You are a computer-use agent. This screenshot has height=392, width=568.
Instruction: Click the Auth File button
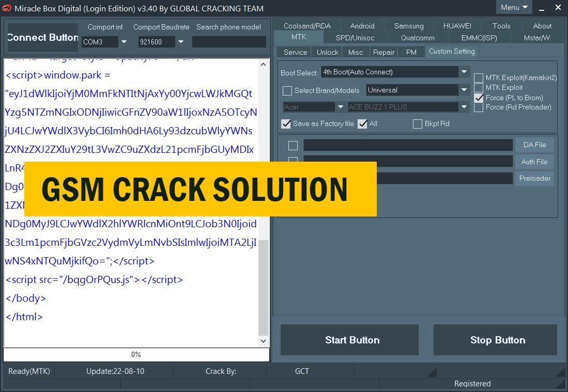(534, 162)
